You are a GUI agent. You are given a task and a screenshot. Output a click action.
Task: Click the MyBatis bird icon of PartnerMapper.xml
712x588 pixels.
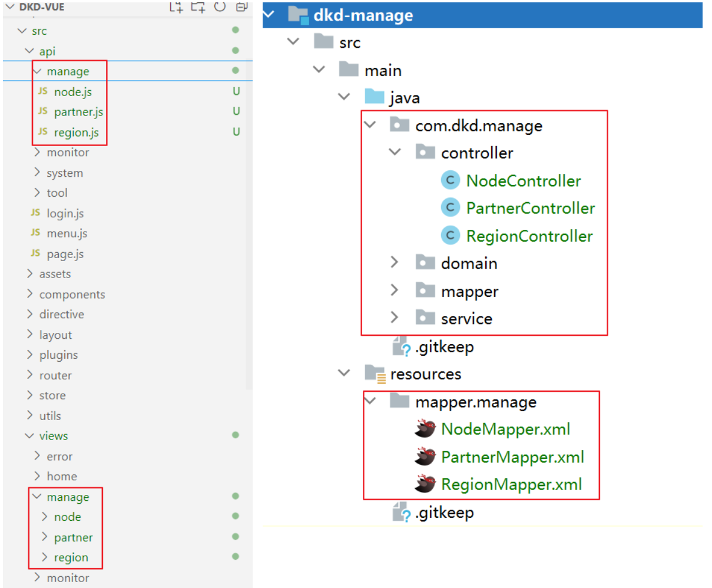[x=425, y=457]
